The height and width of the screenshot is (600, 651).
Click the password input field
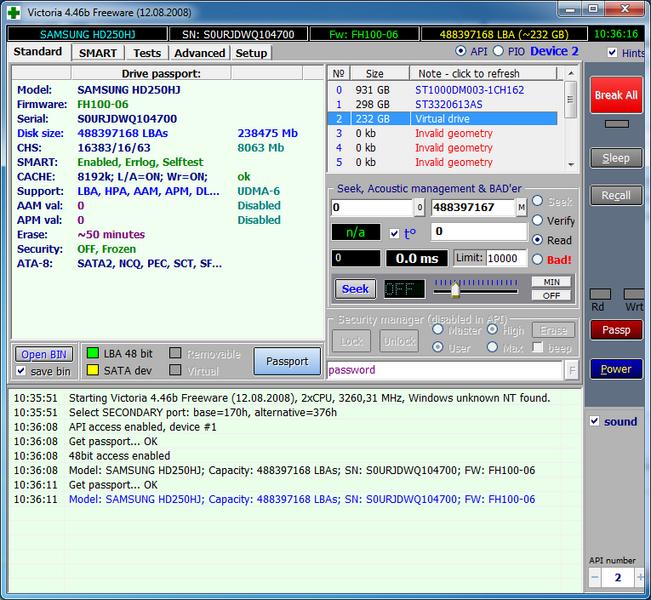coord(445,370)
